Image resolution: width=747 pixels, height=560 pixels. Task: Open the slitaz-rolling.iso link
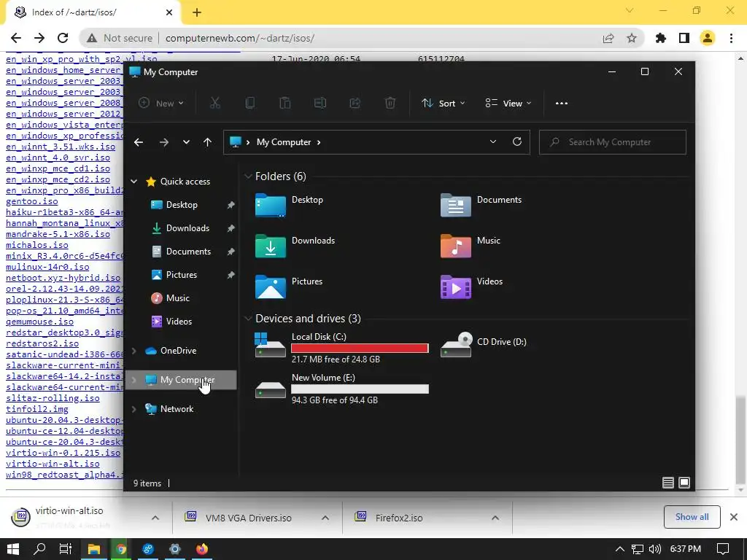53,398
